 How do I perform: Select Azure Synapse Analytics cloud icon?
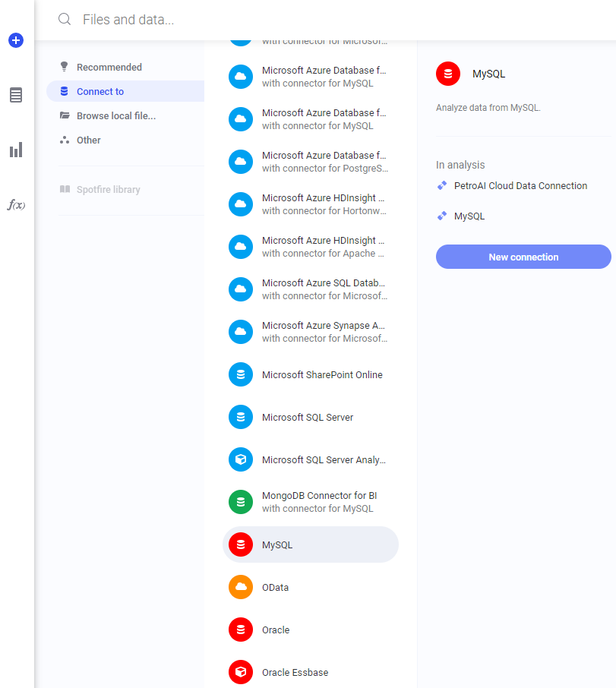pos(241,332)
